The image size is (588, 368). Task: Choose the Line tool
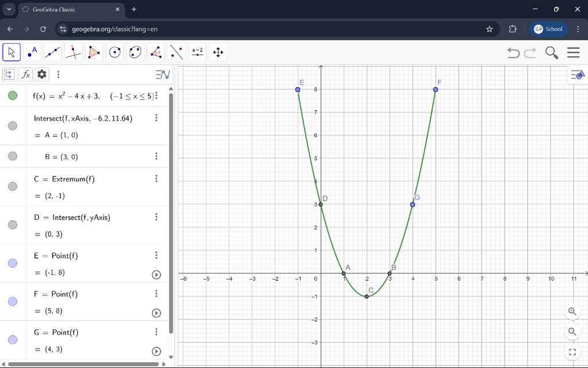[53, 53]
